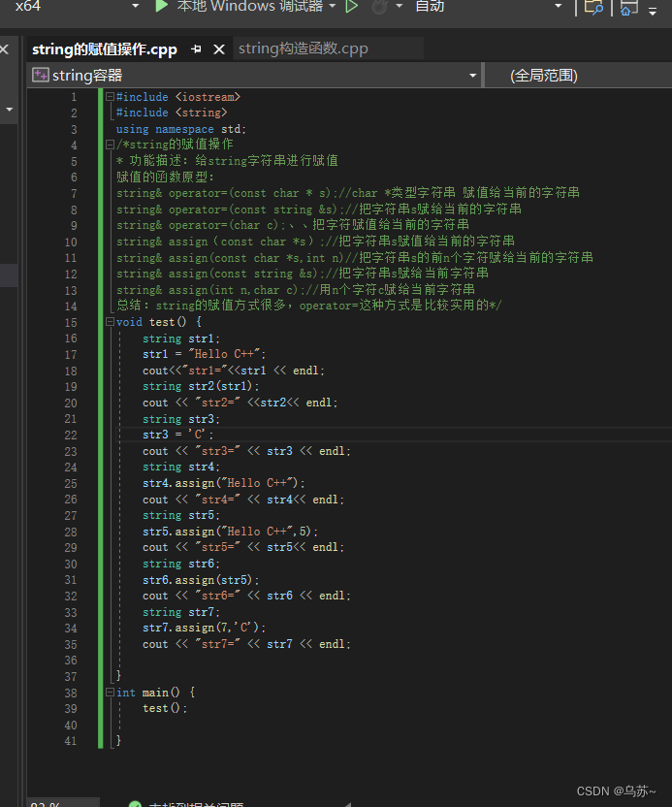Open the find in files folder icon
This screenshot has height=807, width=672.
[593, 7]
